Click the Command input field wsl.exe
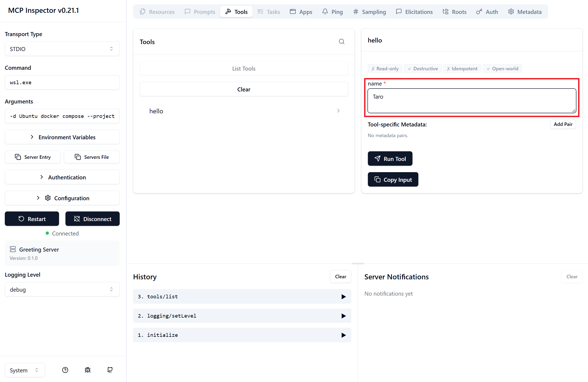The height and width of the screenshot is (382, 588). [62, 82]
